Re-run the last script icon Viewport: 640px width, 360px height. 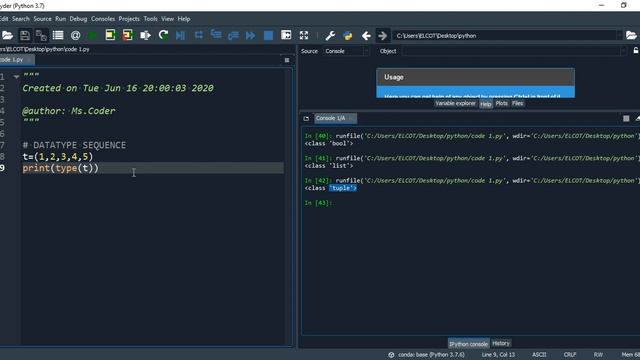click(163, 35)
